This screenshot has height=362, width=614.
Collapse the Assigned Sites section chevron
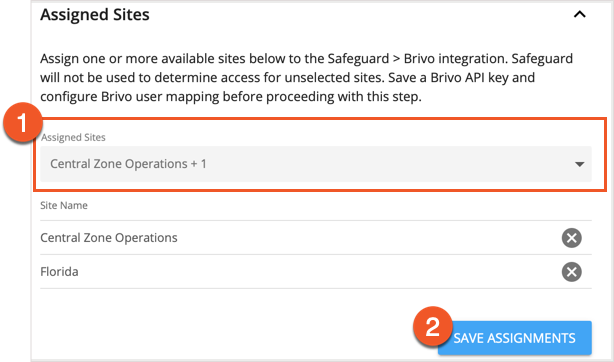coord(580,15)
